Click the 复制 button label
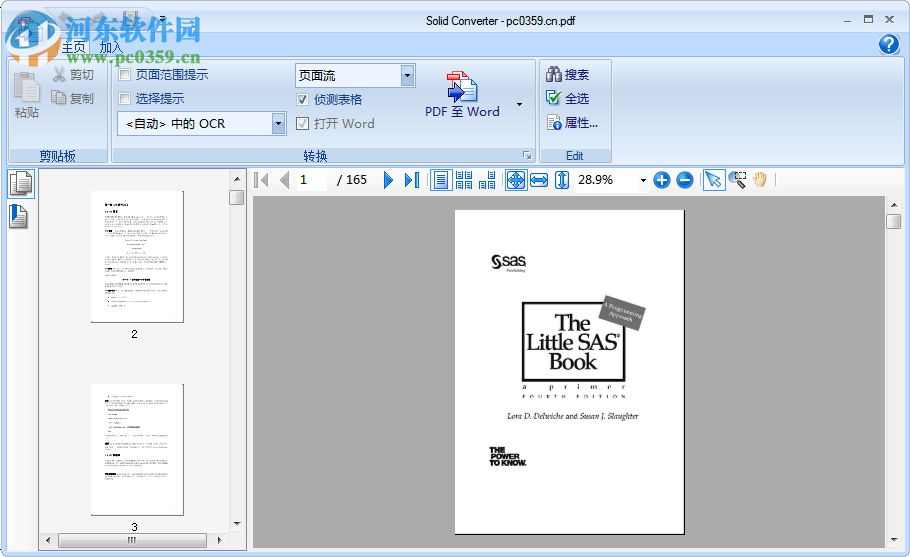 [81, 98]
